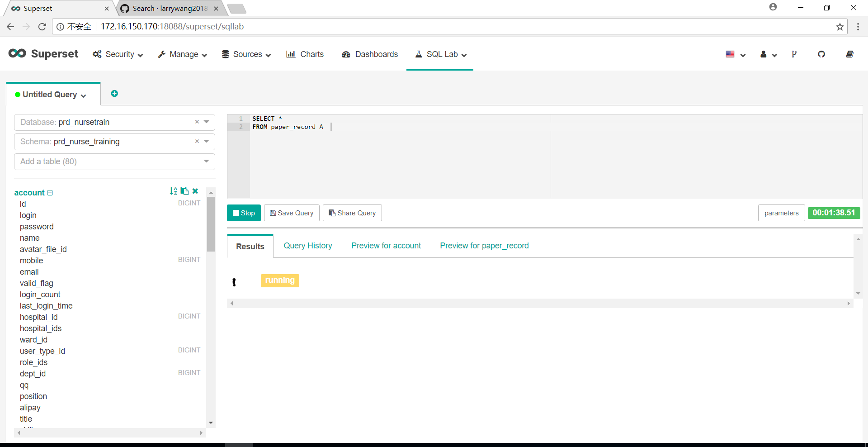Open the Database prd_nursetrain dropdown

tap(207, 122)
